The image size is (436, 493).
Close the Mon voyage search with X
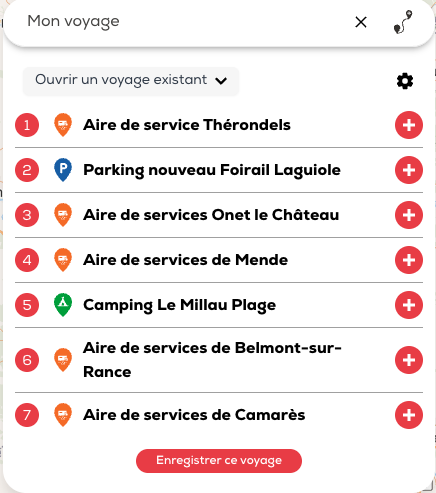click(x=361, y=22)
